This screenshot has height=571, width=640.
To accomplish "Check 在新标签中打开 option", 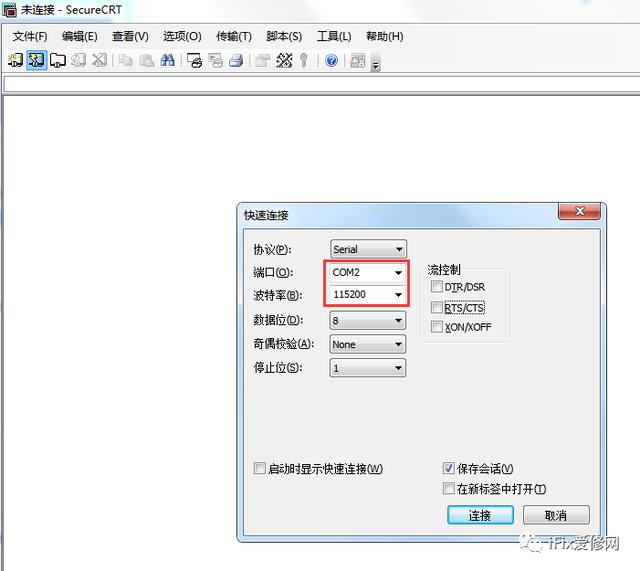I will [449, 488].
